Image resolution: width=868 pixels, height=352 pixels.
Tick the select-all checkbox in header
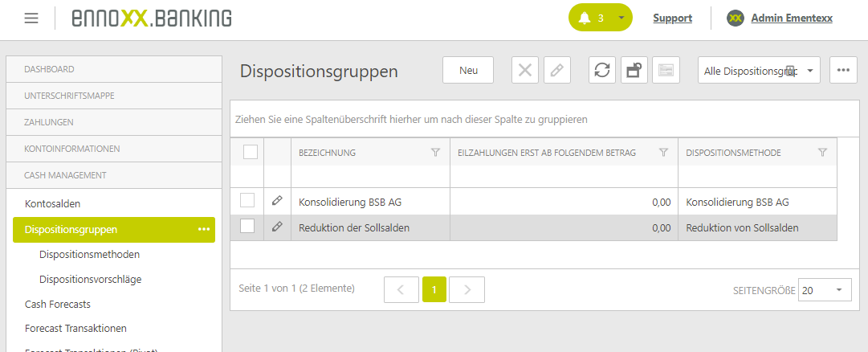point(250,152)
